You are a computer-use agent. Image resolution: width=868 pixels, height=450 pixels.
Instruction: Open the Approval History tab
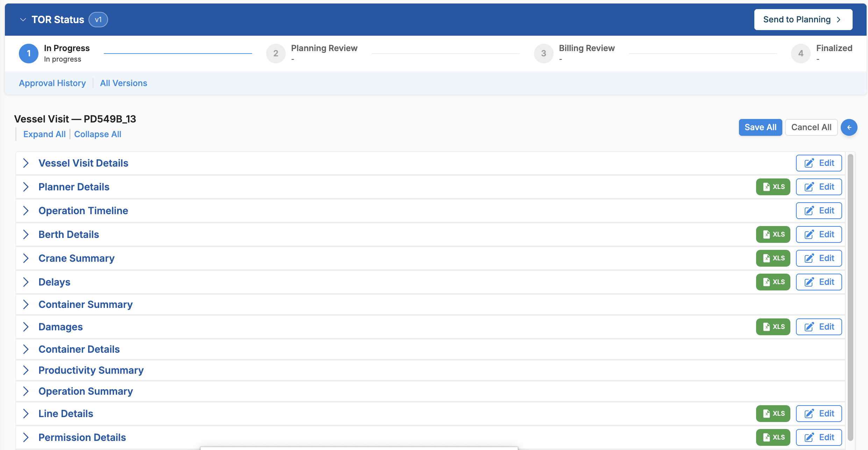(x=52, y=83)
